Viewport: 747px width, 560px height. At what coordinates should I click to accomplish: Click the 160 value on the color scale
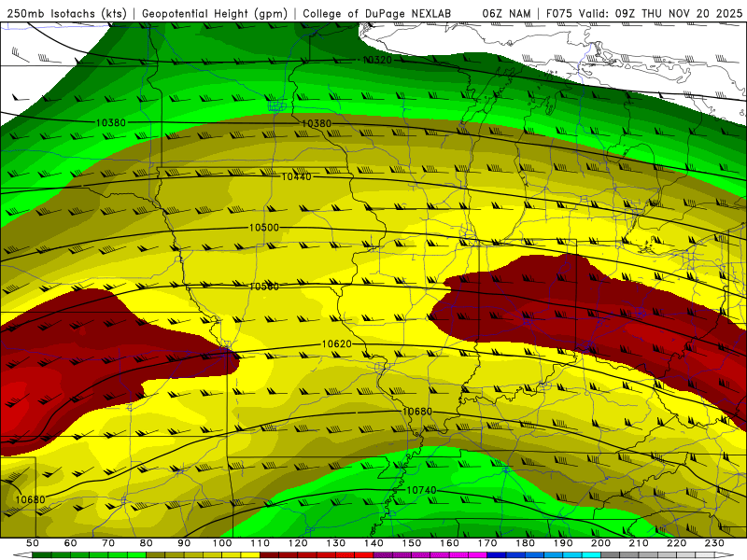pyautogui.click(x=449, y=543)
